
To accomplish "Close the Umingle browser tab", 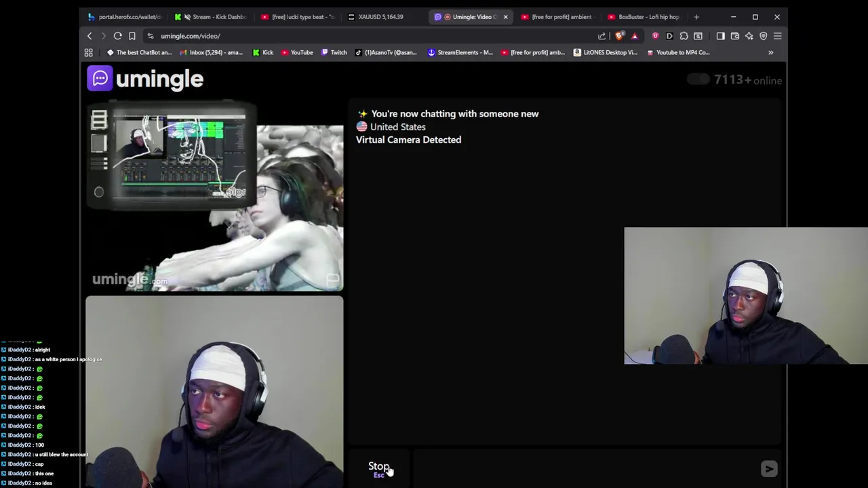I will tap(505, 17).
